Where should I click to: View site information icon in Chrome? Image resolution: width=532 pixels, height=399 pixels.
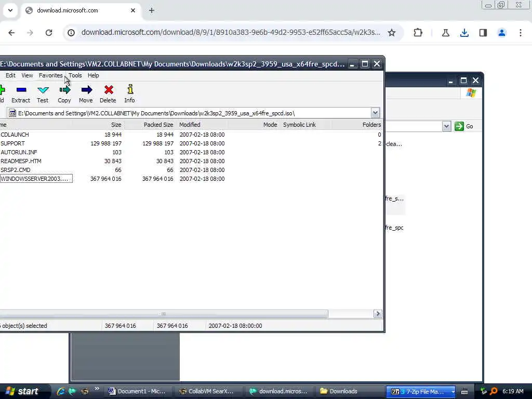[x=71, y=33]
